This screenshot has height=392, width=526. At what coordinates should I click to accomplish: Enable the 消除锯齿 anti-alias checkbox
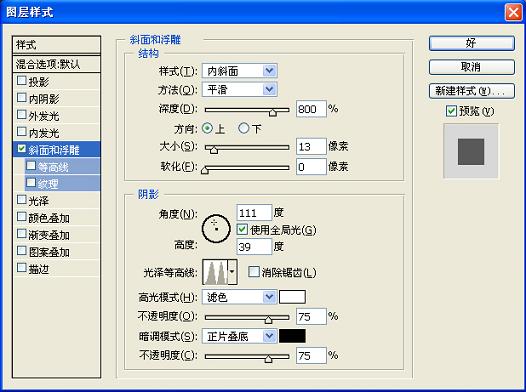254,272
